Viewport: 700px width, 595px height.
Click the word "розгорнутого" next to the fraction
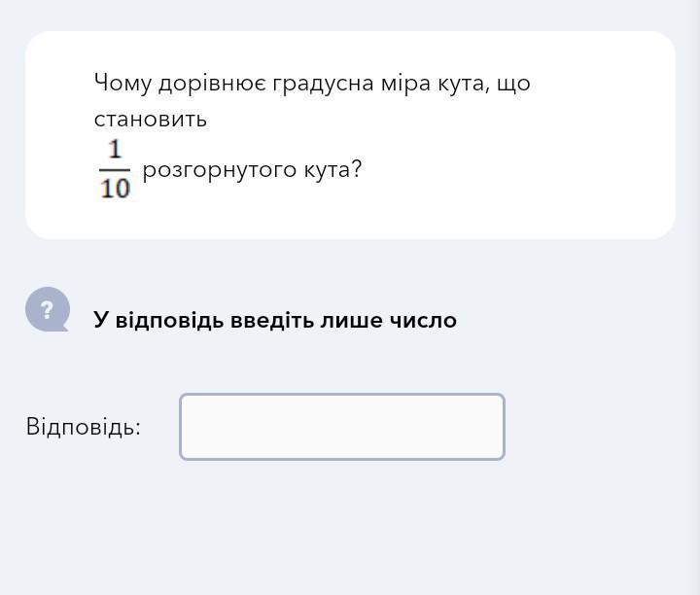(219, 171)
